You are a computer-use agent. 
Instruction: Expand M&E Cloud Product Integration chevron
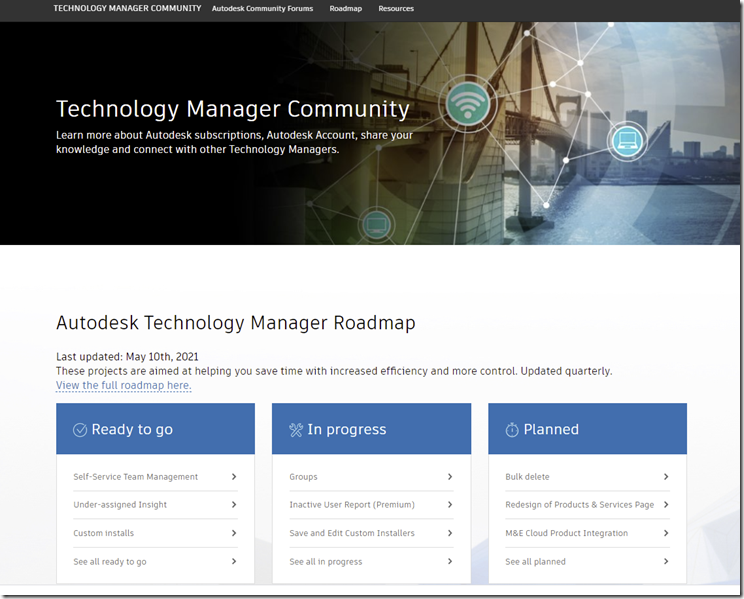(666, 533)
